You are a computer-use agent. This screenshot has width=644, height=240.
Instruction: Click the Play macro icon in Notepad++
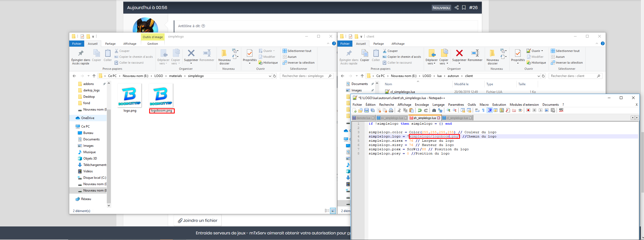click(540, 110)
